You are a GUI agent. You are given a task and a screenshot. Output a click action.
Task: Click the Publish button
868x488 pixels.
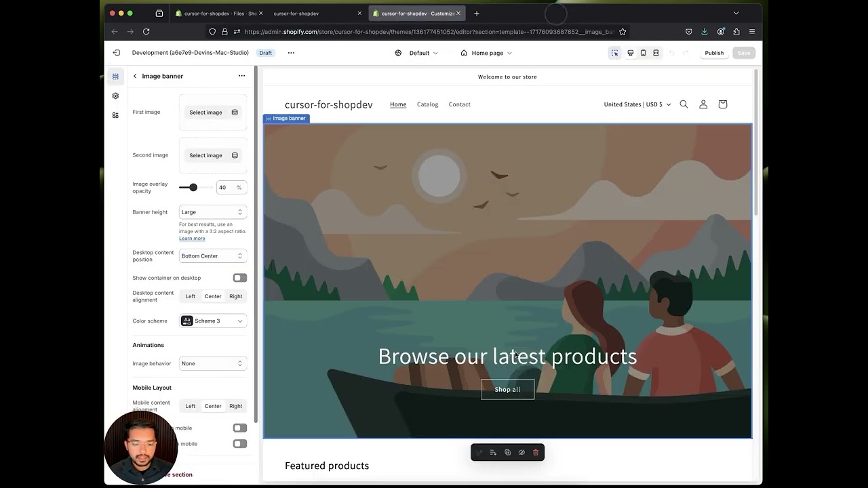click(x=714, y=53)
